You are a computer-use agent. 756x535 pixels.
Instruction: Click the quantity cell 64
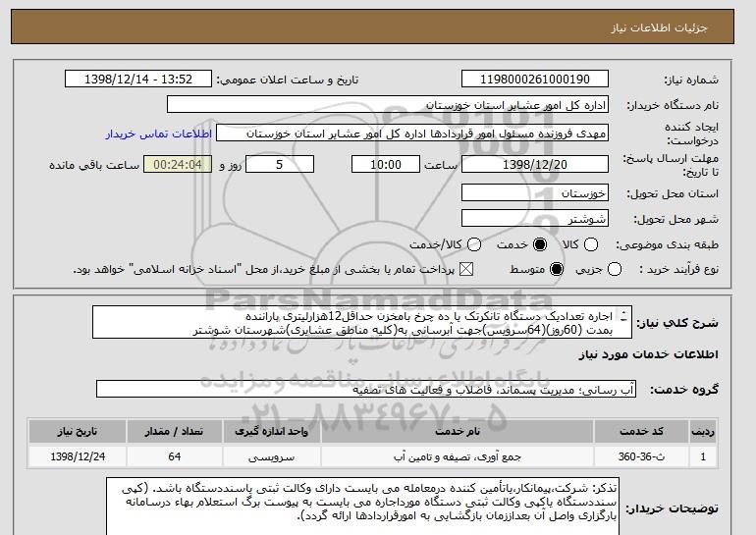point(175,456)
